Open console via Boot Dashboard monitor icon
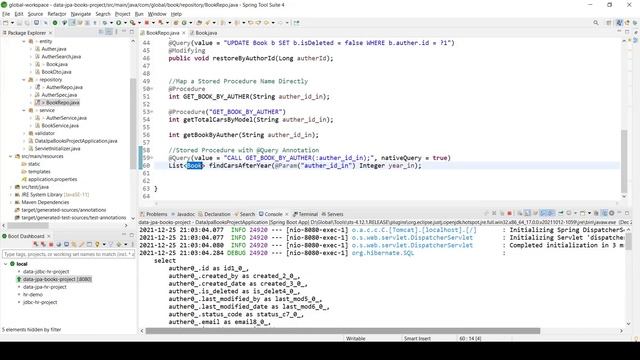This screenshot has height=360, width=640. [x=67, y=244]
